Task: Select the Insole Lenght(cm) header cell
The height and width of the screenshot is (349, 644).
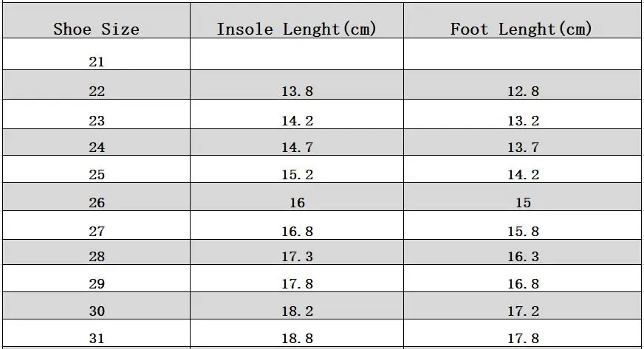Action: coord(296,30)
